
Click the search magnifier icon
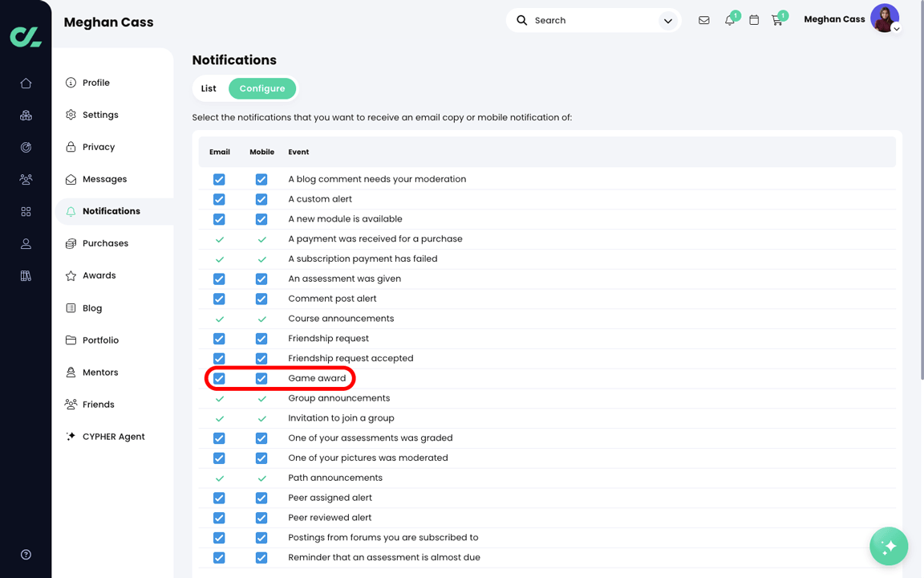(x=521, y=20)
